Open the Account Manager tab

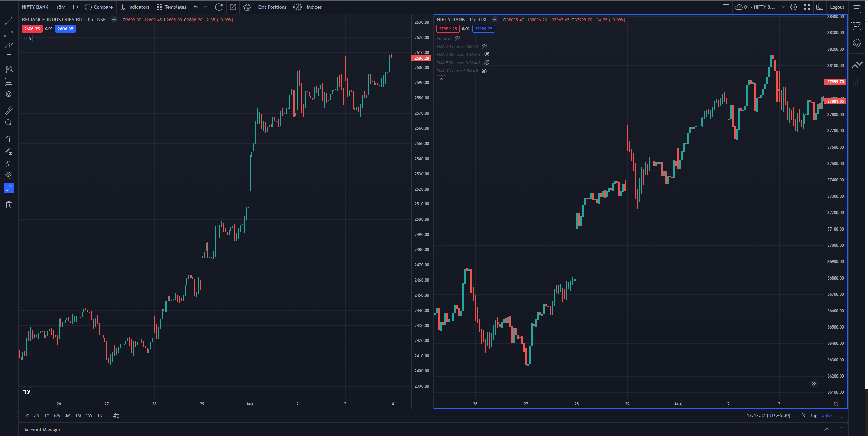point(42,430)
